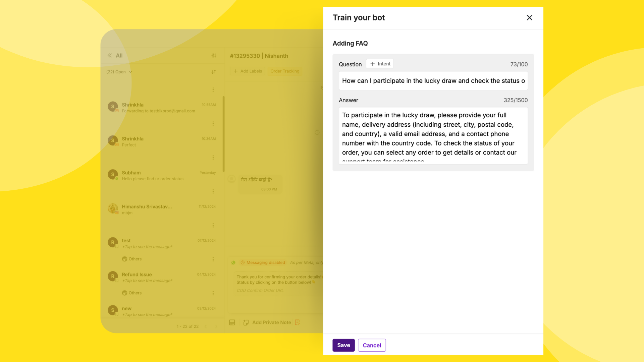Toggle the intent tag on FAQ question

click(x=380, y=64)
